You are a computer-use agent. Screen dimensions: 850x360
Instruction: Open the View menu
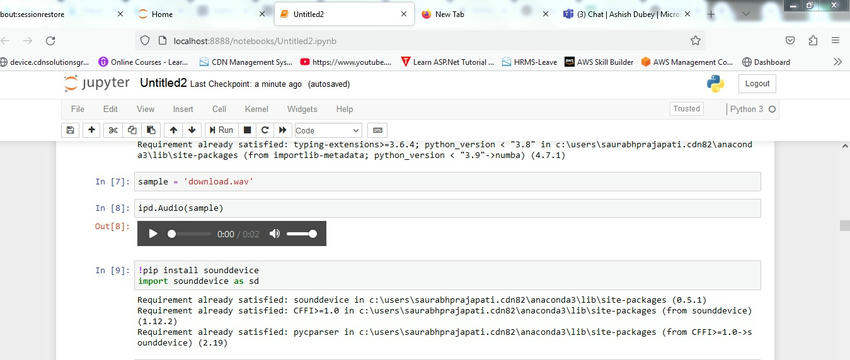click(x=145, y=109)
